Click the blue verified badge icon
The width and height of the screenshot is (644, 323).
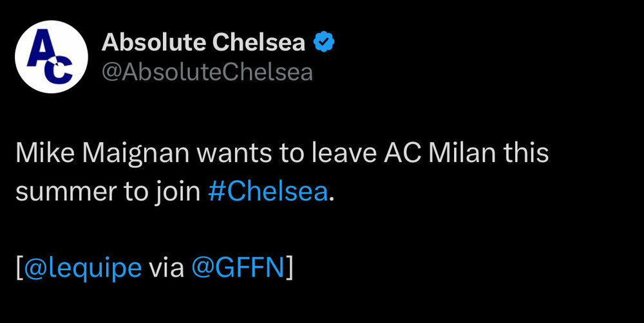324,42
